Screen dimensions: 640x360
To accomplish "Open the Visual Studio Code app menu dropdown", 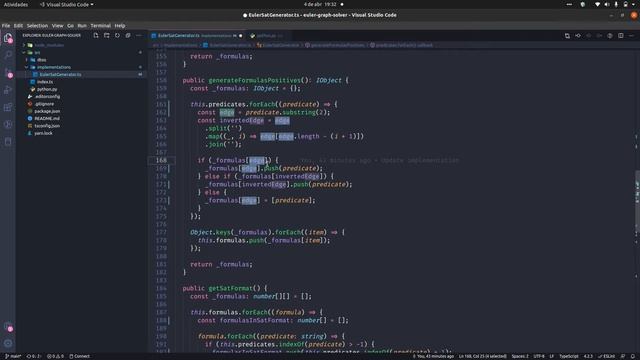I will (67, 4).
